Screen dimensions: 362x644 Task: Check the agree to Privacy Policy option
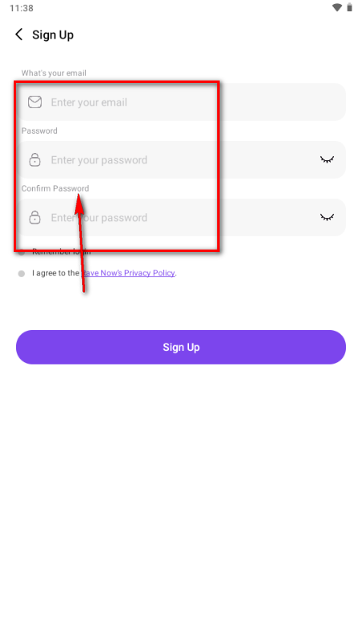coord(22,274)
